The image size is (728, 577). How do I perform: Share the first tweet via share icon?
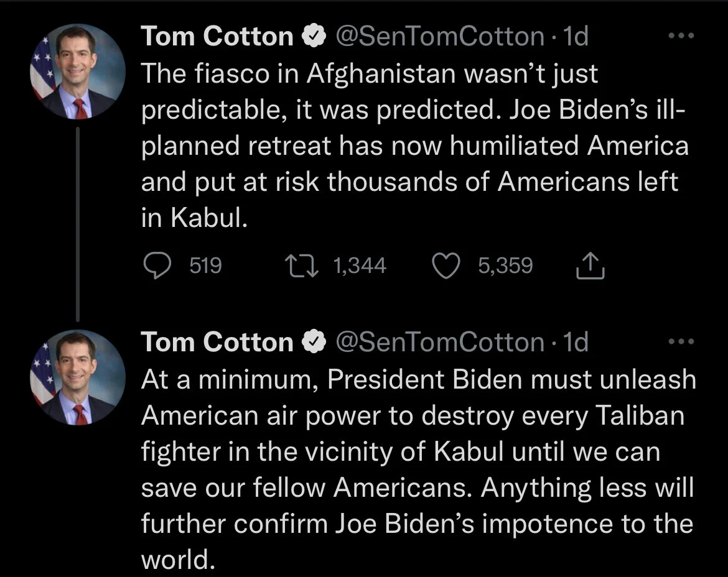(590, 266)
